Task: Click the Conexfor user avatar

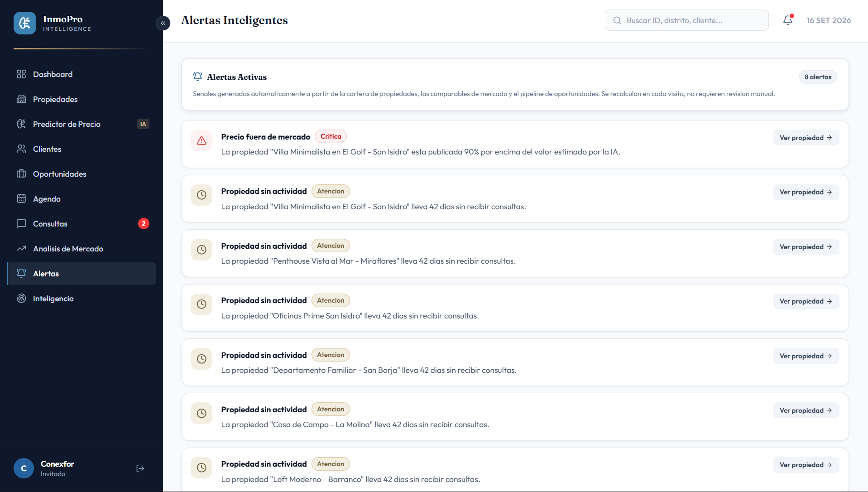Action: coord(24,468)
